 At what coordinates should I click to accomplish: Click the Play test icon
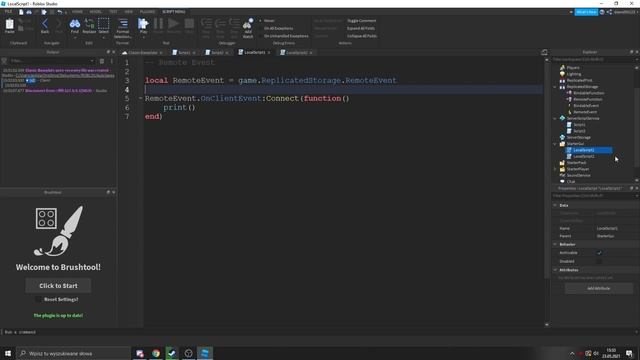[x=143, y=24]
